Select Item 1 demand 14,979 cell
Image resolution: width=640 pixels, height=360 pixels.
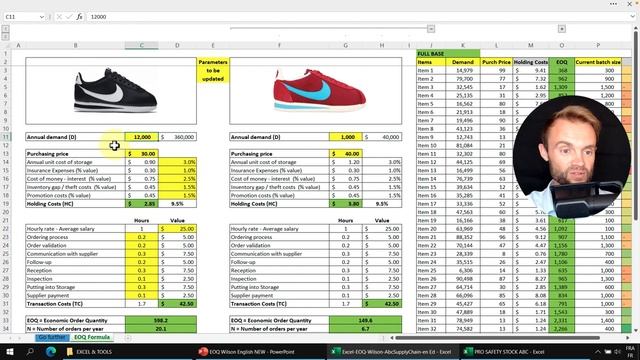(x=463, y=70)
